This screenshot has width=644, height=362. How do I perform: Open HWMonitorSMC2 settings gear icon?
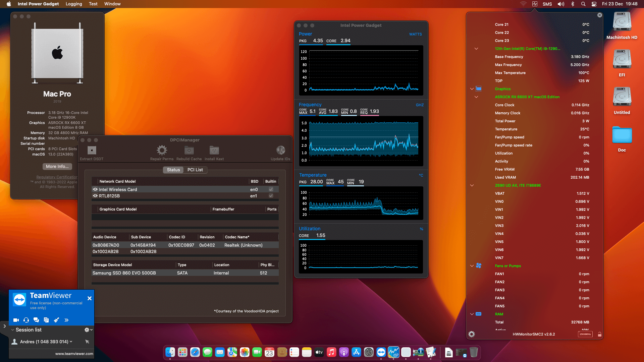(472, 334)
